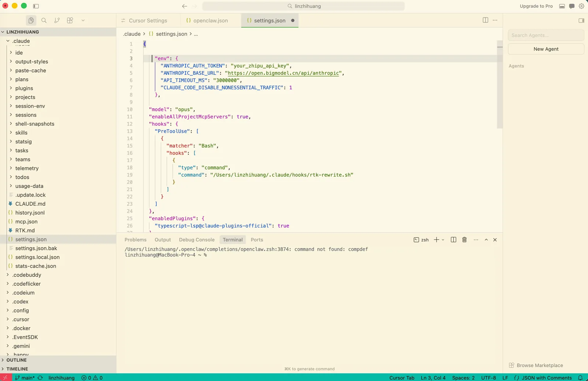This screenshot has height=381, width=588.
Task: Switch to the Problems panel tab
Action: (x=136, y=240)
